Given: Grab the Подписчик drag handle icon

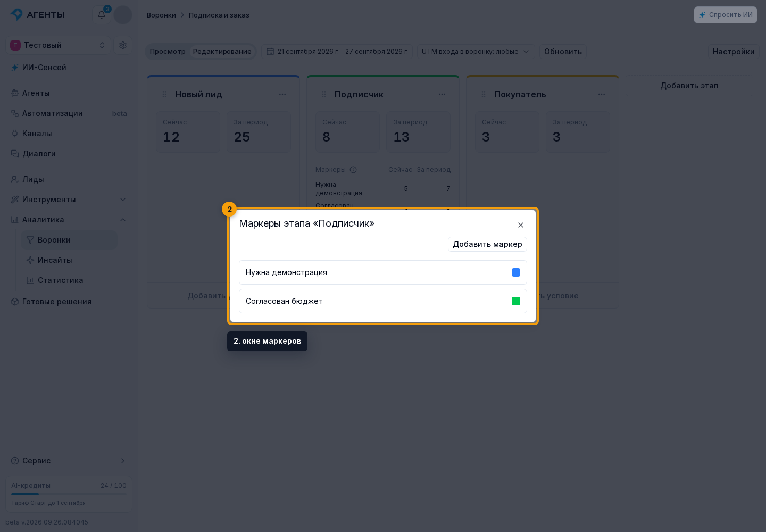Looking at the screenshot, I should pos(324,94).
